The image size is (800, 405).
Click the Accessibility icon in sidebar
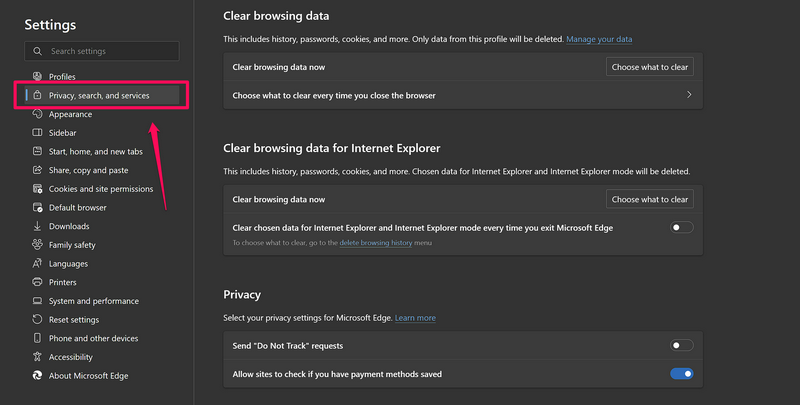click(x=37, y=357)
